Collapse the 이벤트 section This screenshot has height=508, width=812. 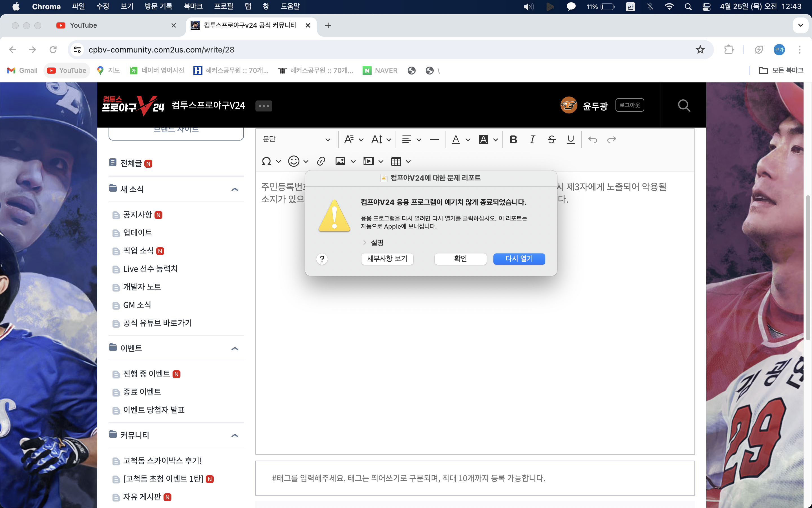point(235,349)
